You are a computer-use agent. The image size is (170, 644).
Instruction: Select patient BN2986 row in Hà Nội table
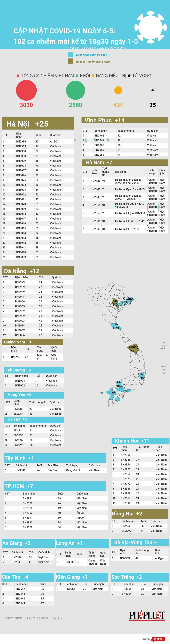(x=38, y=141)
